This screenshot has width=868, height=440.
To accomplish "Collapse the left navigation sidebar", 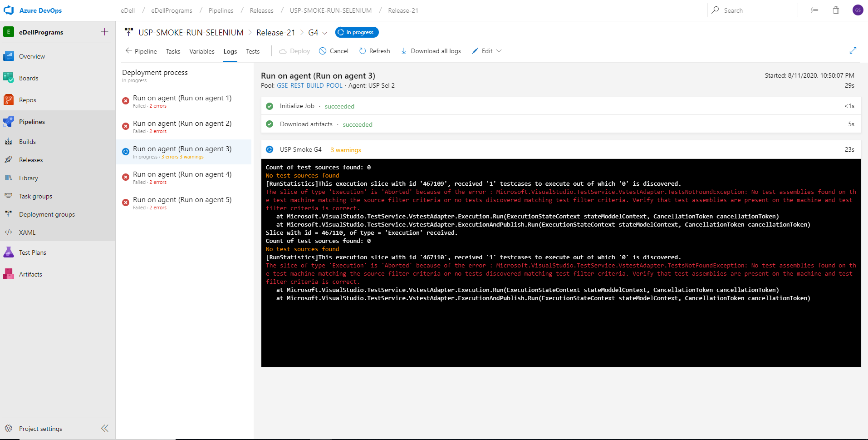I will click(104, 428).
